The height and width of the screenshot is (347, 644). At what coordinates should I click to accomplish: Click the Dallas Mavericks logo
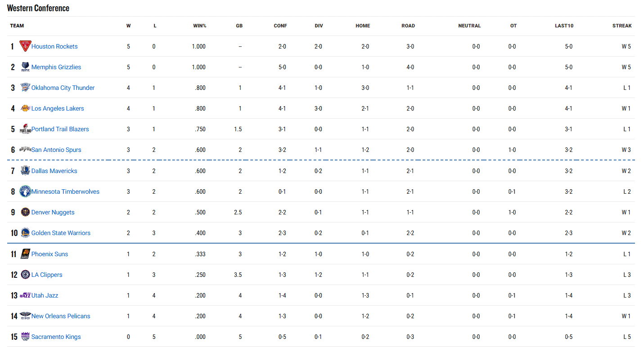(x=25, y=171)
